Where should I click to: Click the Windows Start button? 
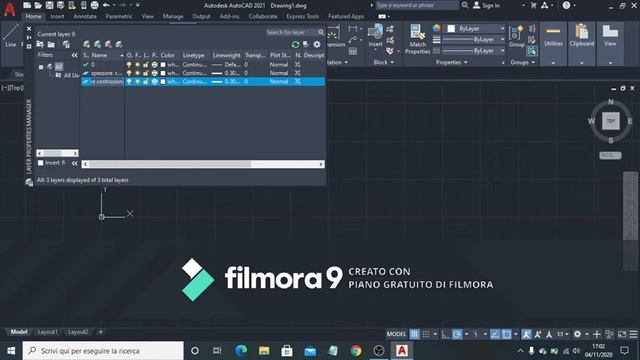pyautogui.click(x=11, y=351)
